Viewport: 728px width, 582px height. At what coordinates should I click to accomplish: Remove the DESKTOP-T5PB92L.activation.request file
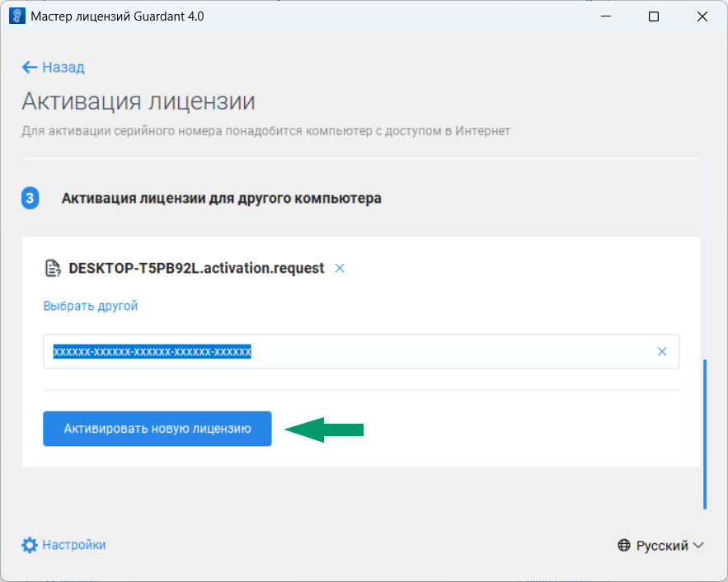340,268
